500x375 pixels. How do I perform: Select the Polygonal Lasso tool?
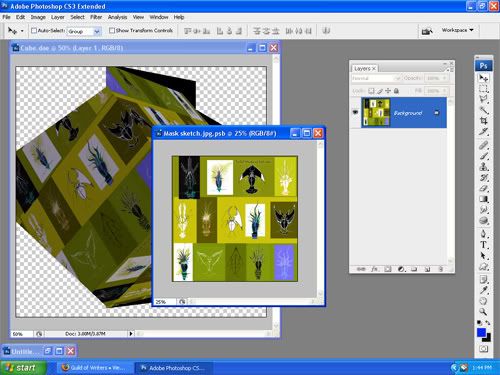pyautogui.click(x=483, y=99)
